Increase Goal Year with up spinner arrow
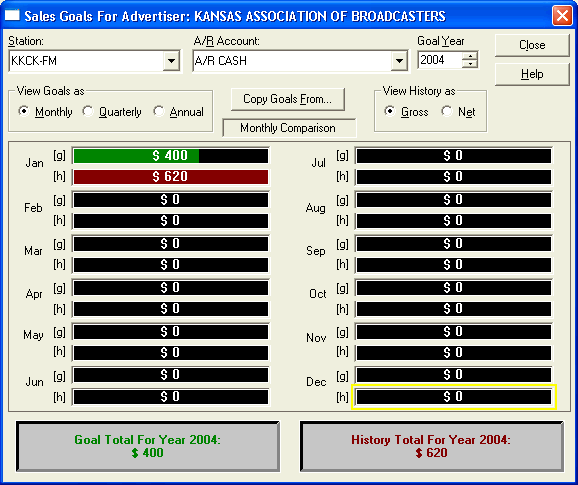Screen dimensions: 578x485 tap(470, 56)
